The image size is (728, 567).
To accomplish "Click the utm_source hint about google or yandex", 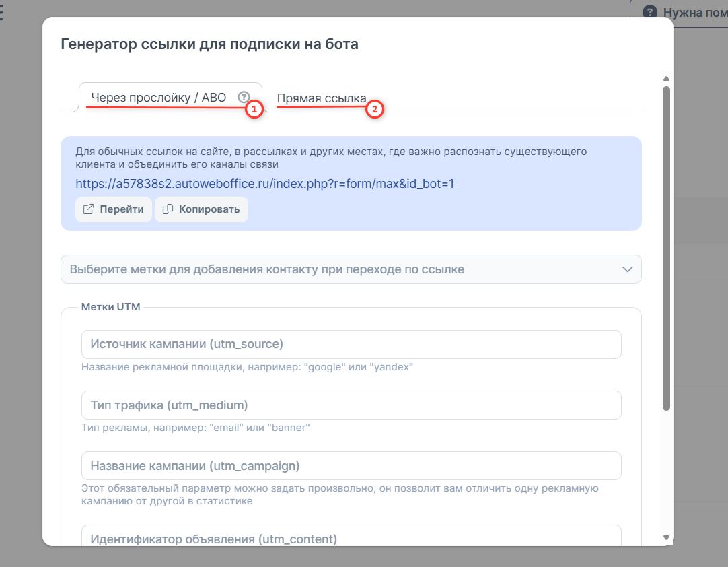I will pos(247,367).
